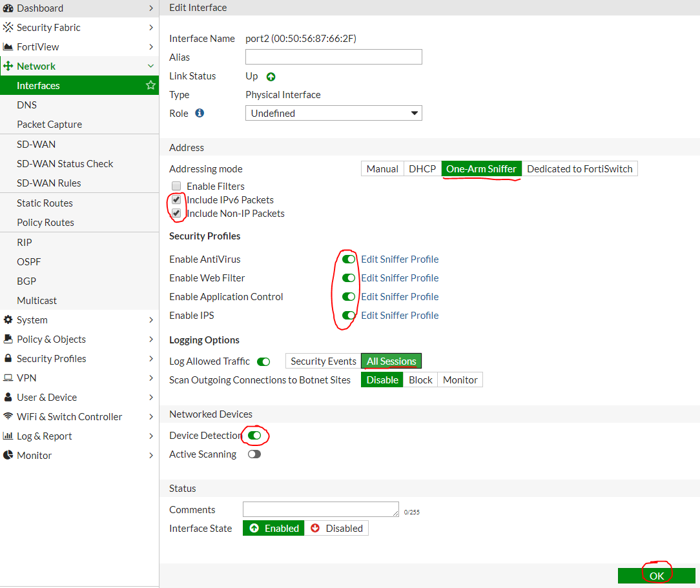Select Manual addressing mode

(382, 168)
